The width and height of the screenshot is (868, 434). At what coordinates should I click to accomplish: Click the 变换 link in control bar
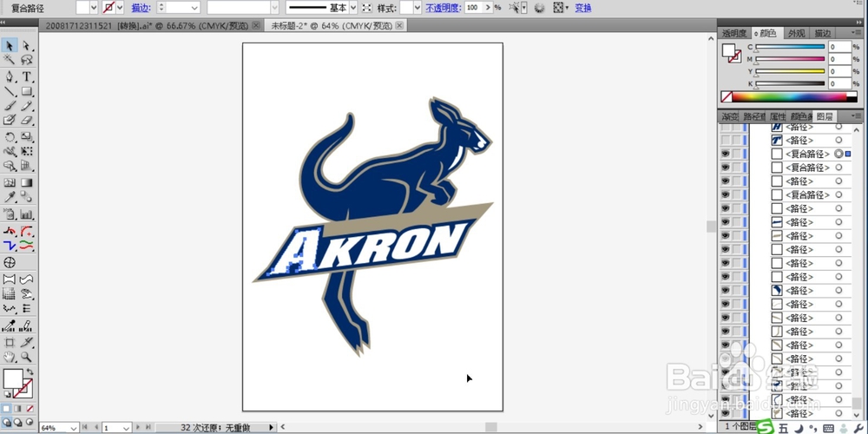coord(583,8)
